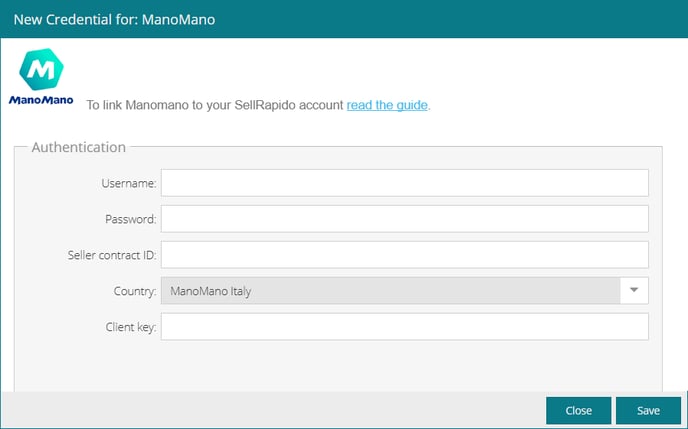This screenshot has height=429, width=688.
Task: Click the empty footer bar left of Close
Action: (270, 410)
